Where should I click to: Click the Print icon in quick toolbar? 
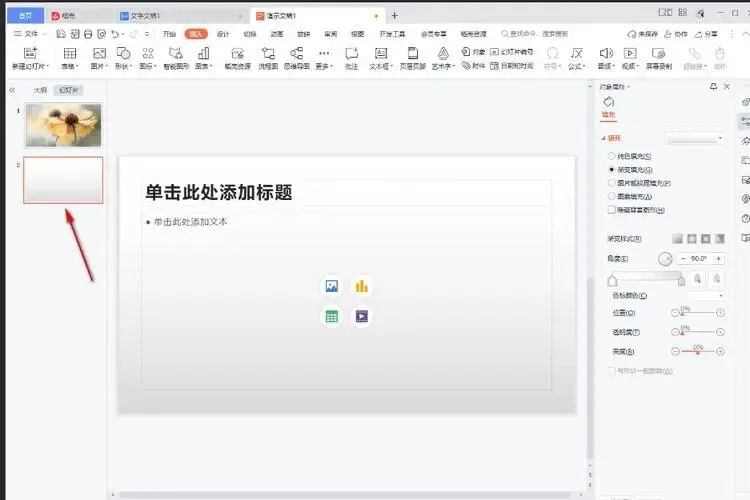point(88,34)
